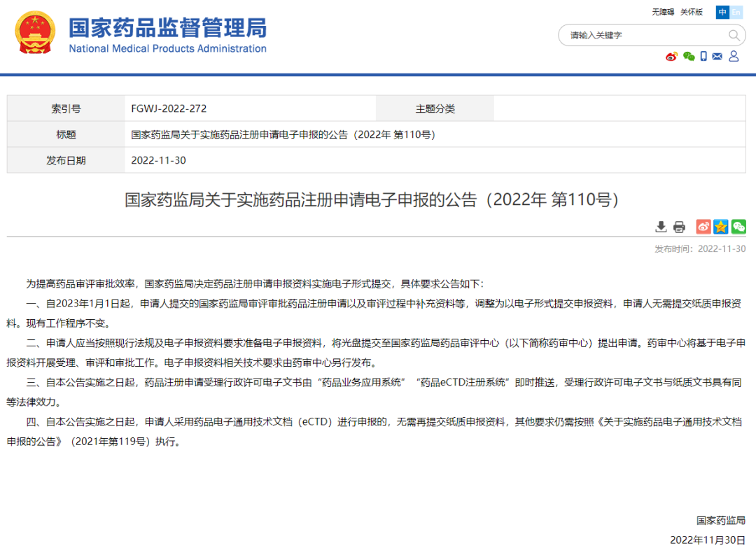The image size is (756, 557).
Task: Open the user account icon
Action: click(734, 57)
